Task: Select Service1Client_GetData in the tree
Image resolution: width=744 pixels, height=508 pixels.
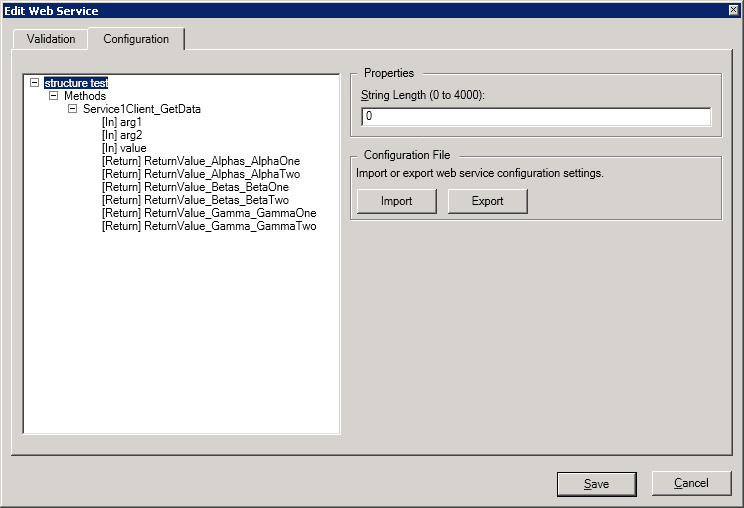Action: 142,109
